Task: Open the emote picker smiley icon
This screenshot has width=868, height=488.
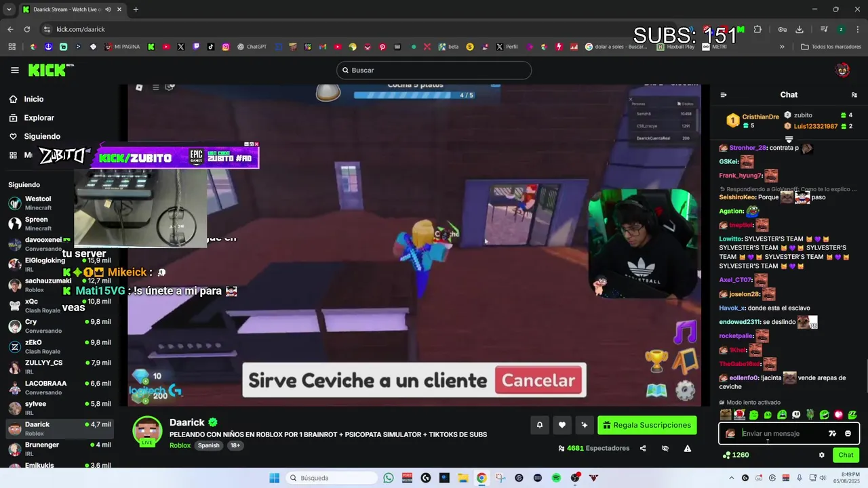Action: tap(848, 433)
